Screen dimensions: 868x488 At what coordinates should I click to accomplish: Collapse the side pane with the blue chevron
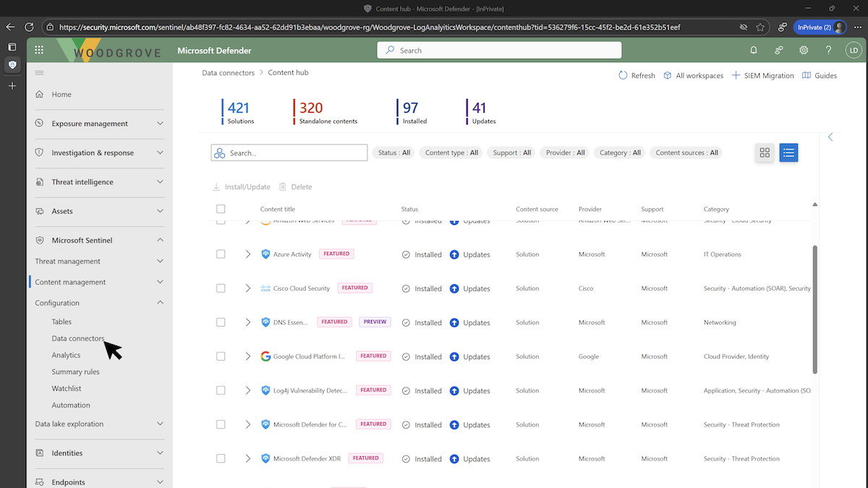(x=830, y=137)
